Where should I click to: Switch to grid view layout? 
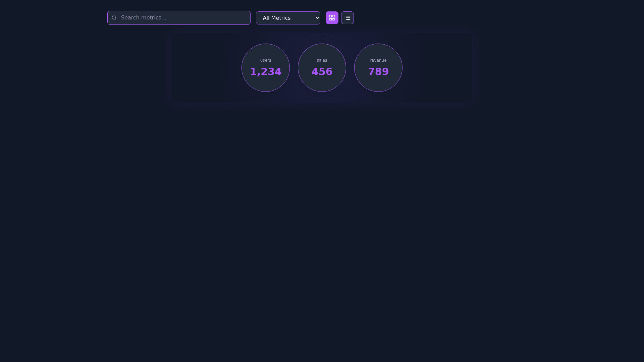click(x=332, y=18)
